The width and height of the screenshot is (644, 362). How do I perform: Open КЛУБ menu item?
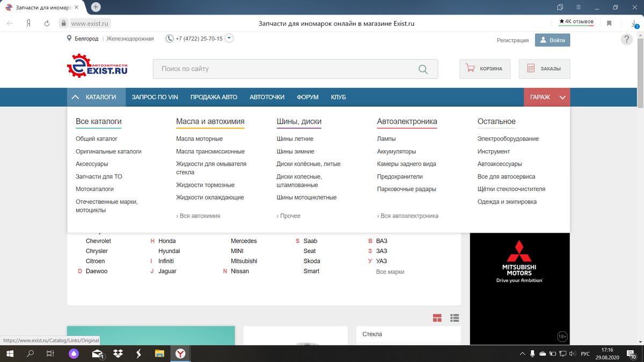(x=338, y=97)
